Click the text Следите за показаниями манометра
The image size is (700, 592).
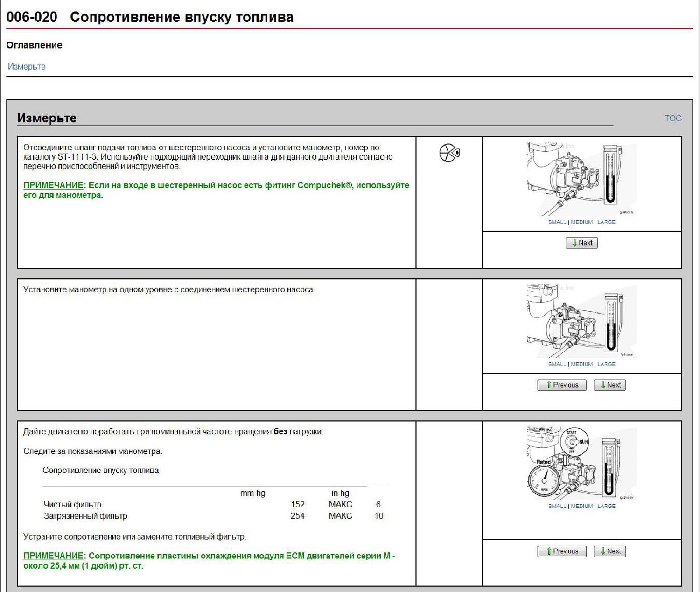pos(93,451)
